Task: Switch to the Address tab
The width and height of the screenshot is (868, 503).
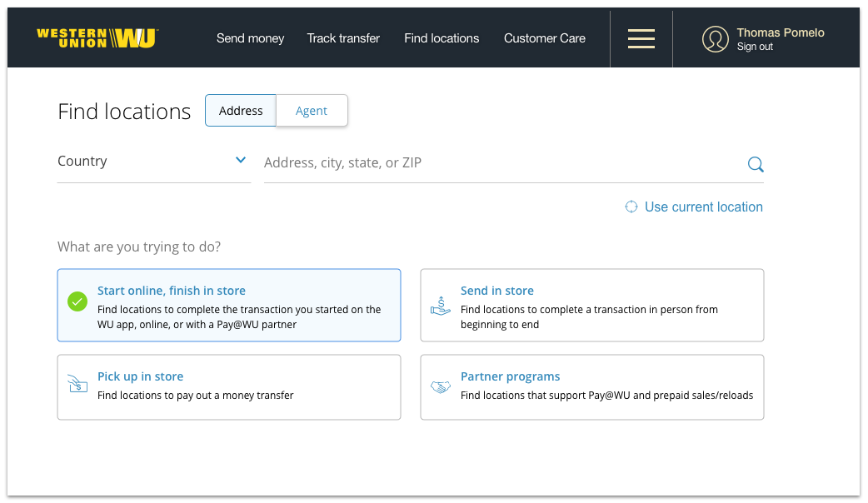Action: 241,111
